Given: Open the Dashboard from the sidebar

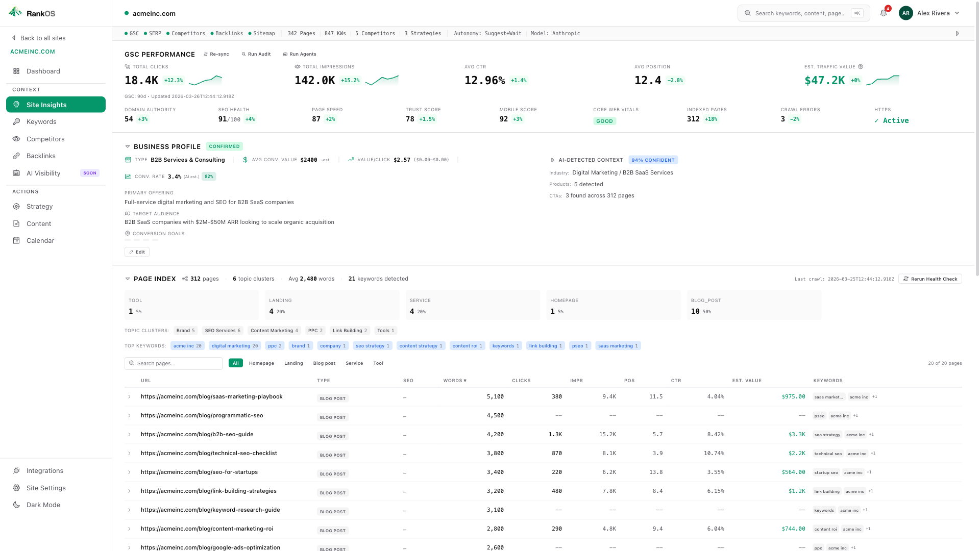Looking at the screenshot, I should tap(42, 71).
